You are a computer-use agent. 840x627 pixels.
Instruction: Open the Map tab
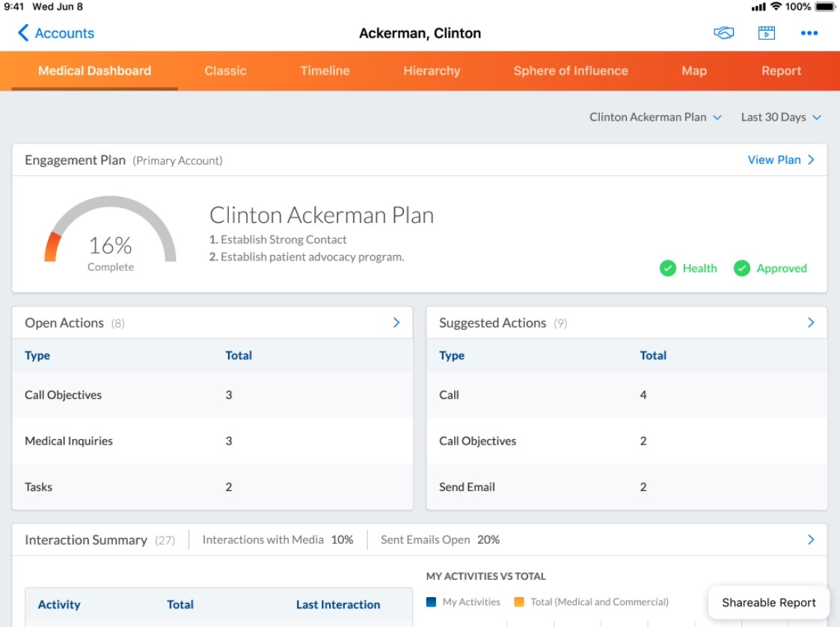pos(693,71)
